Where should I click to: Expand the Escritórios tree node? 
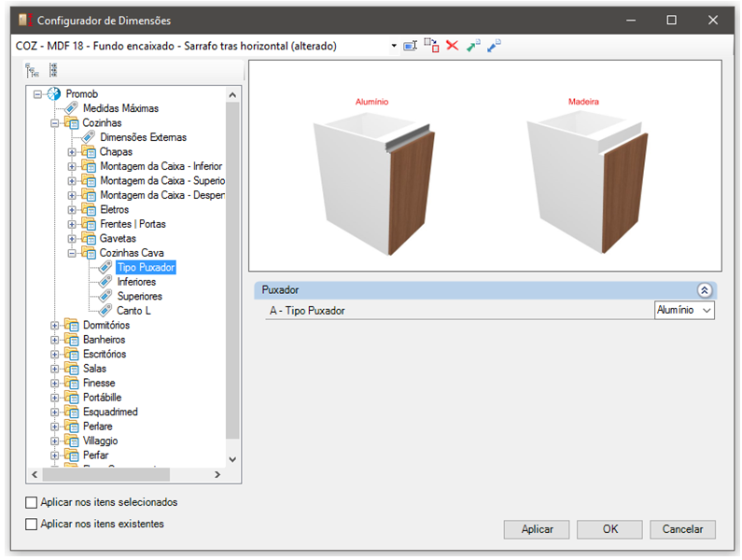tap(55, 354)
